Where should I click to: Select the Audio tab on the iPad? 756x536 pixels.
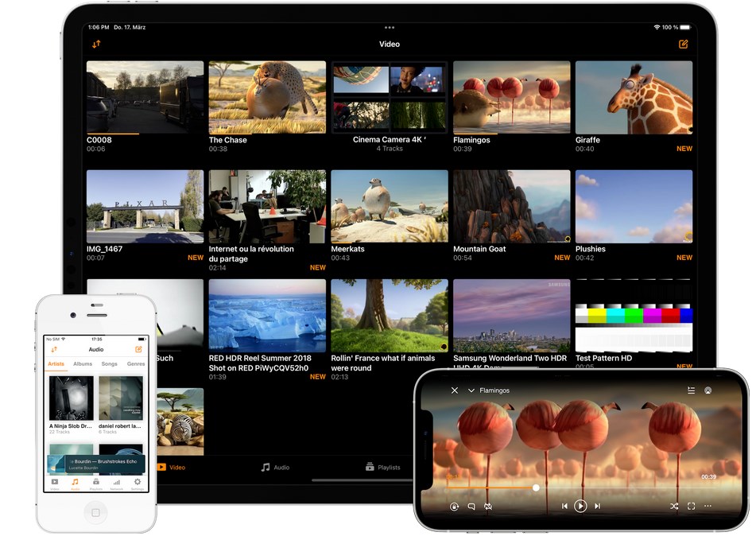(x=274, y=467)
